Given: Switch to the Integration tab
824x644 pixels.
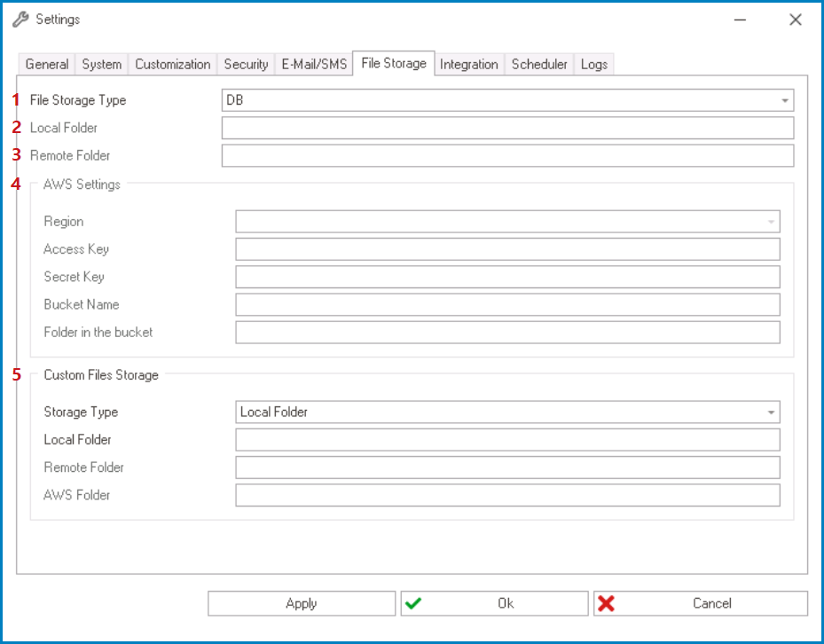Looking at the screenshot, I should (x=469, y=64).
